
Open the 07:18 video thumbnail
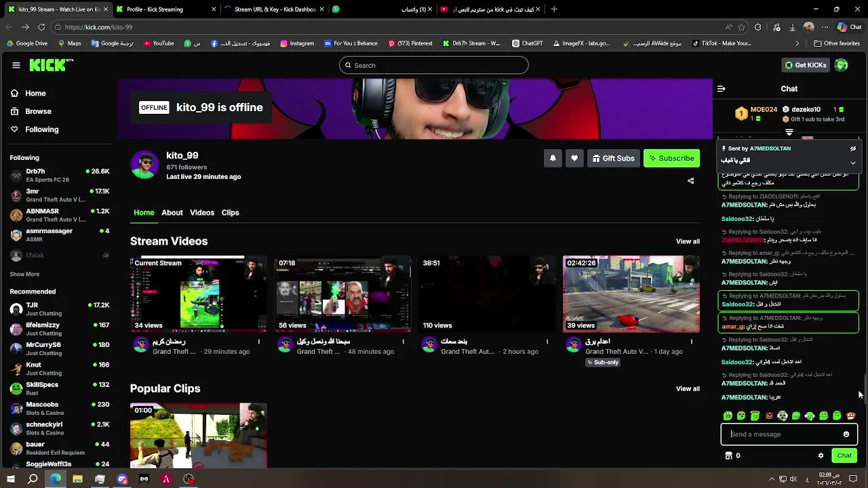342,293
